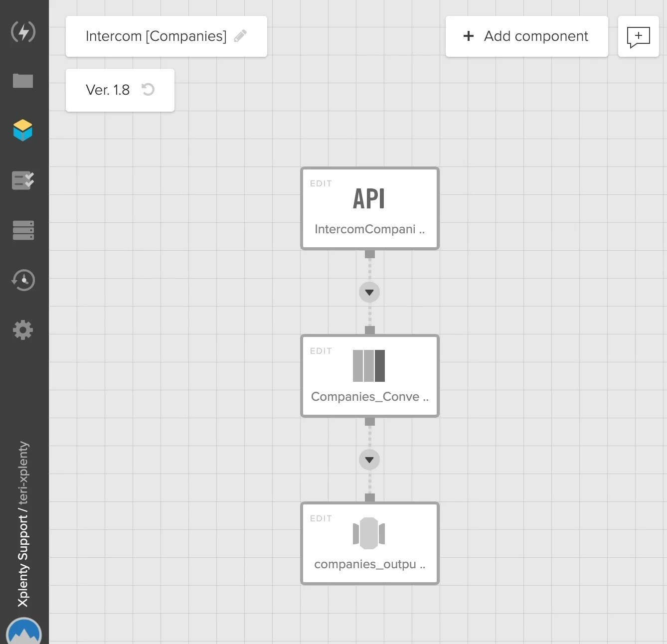
Task: Click the clusters stacked-servers icon
Action: 23,230
